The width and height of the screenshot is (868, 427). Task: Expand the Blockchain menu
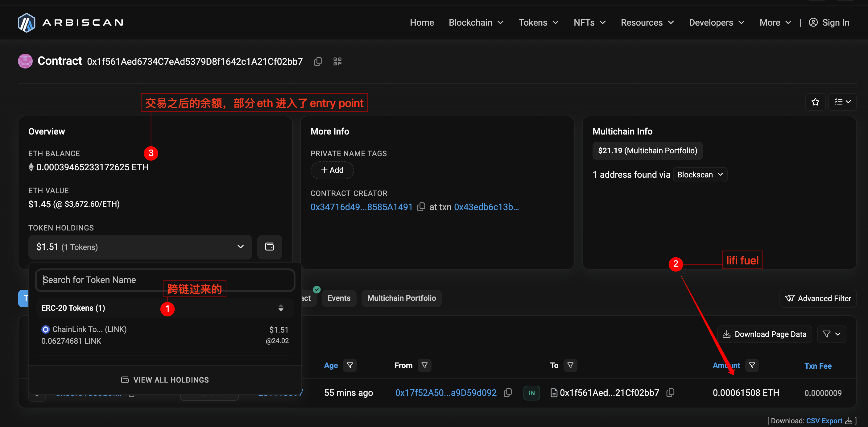click(x=476, y=23)
